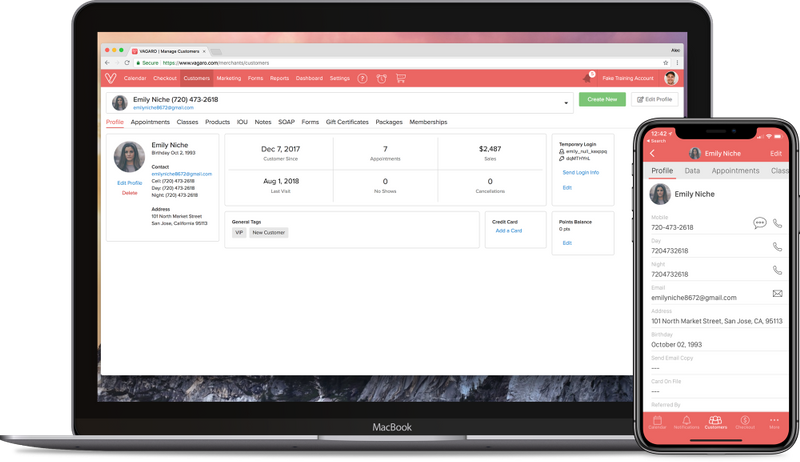Open the shopping cart icon
Viewport: 800px width, 462px height.
(x=401, y=78)
